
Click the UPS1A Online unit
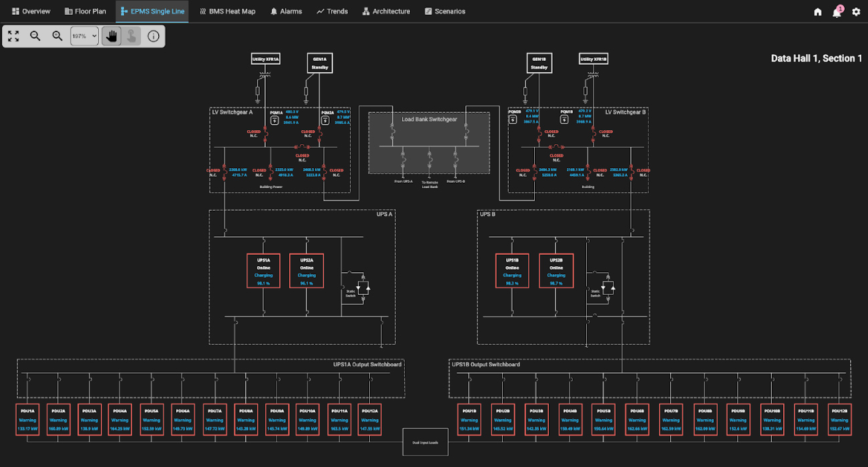tap(263, 271)
